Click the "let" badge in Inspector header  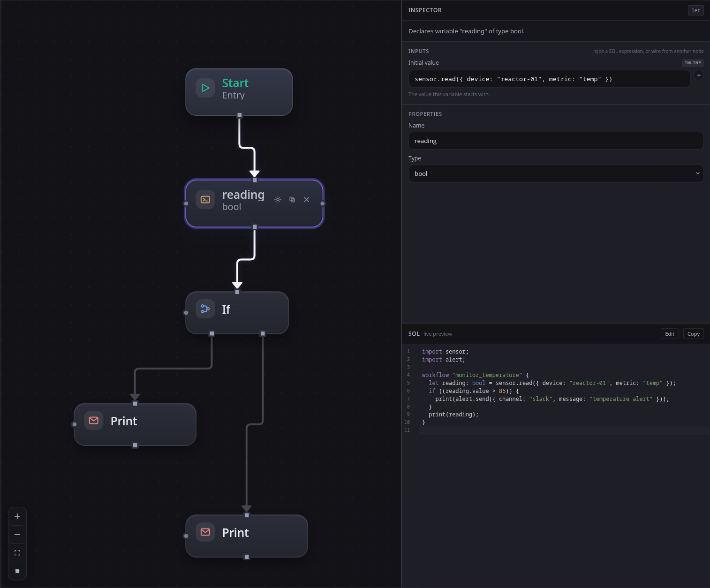coord(696,10)
